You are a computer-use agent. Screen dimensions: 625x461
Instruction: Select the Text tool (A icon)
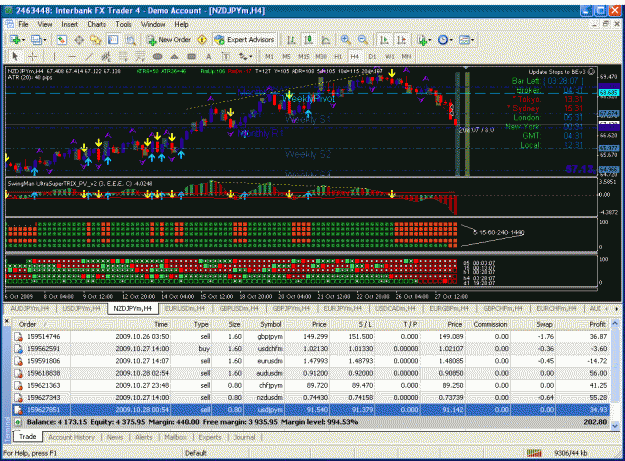(208, 57)
